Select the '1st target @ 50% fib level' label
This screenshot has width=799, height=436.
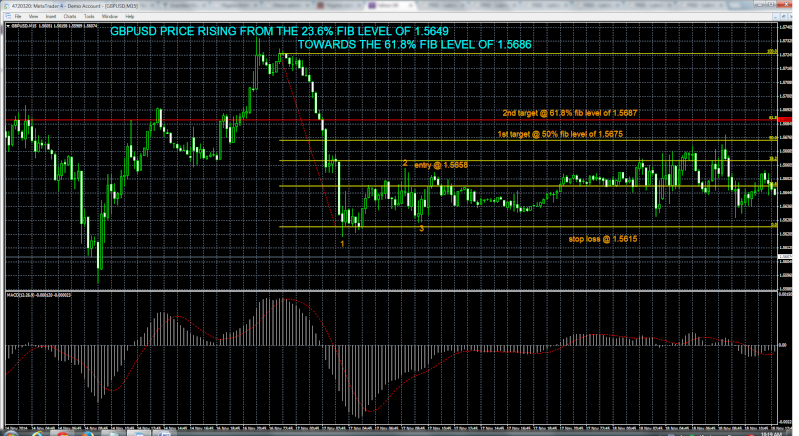pyautogui.click(x=560, y=134)
